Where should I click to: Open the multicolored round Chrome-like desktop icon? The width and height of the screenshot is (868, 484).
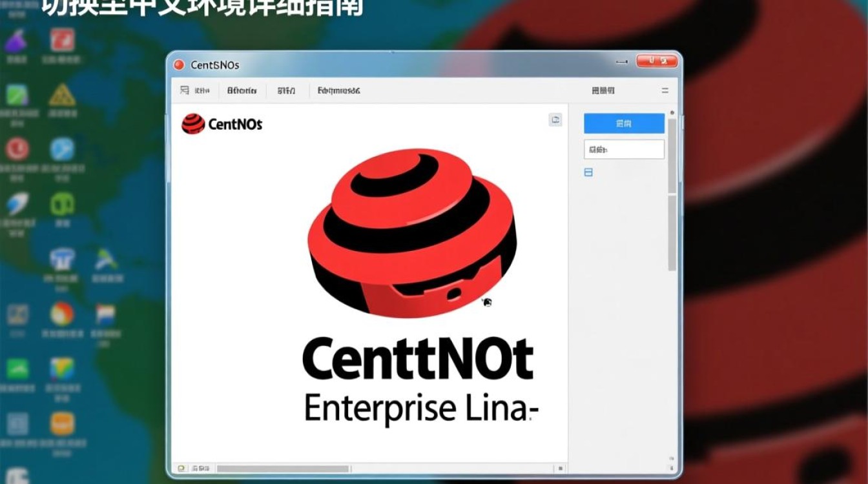coord(62,314)
